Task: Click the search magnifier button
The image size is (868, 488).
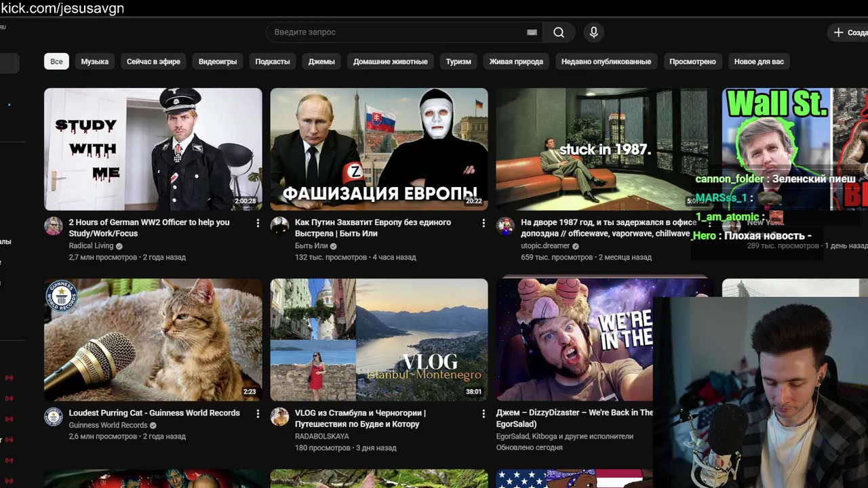Action: (559, 33)
